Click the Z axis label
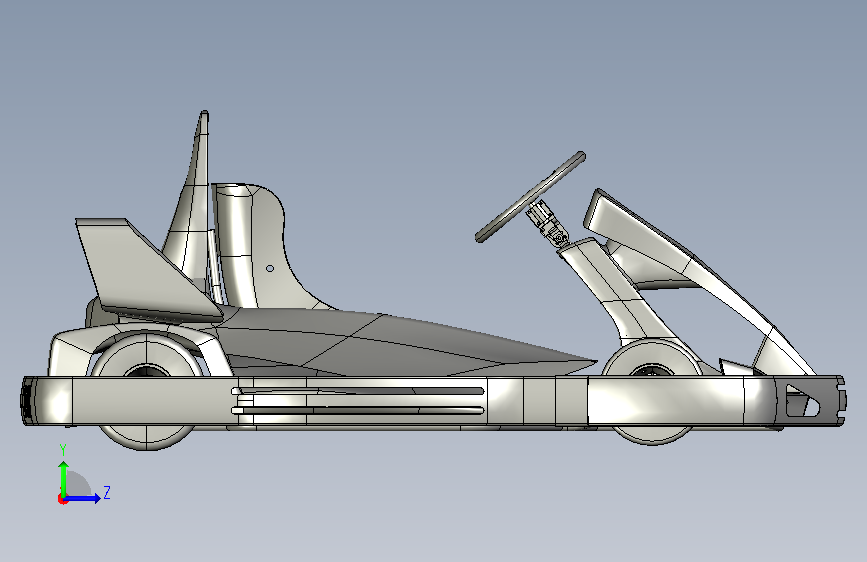 pyautogui.click(x=107, y=492)
